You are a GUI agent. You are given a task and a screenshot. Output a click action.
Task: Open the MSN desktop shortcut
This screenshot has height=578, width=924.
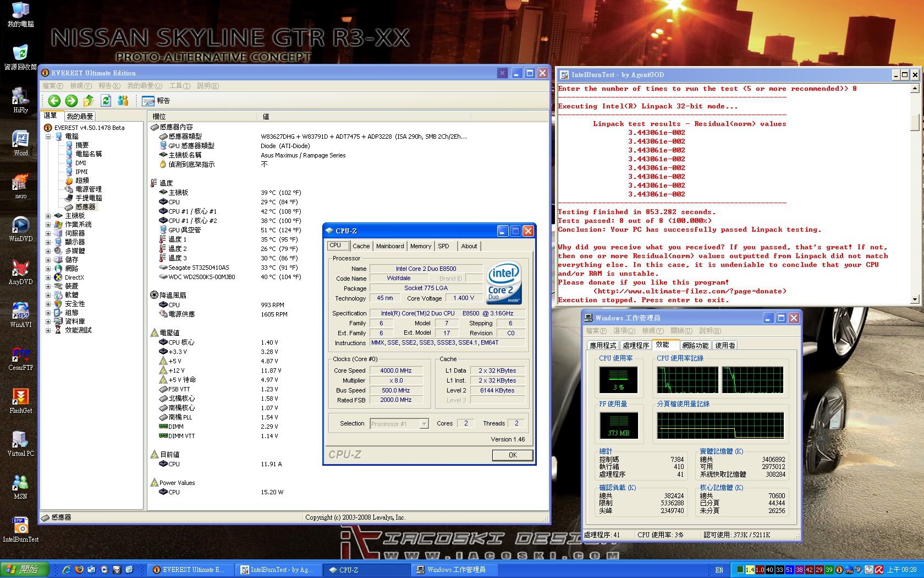20,487
